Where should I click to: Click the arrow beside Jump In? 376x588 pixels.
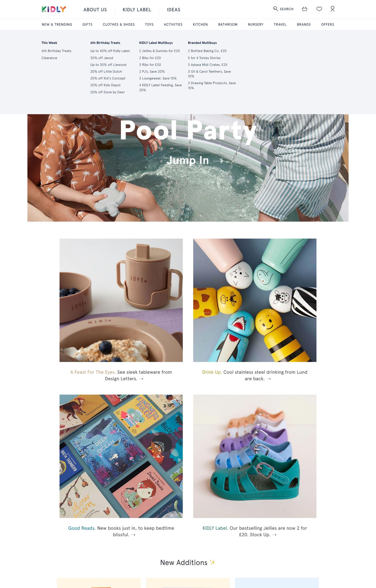click(x=218, y=161)
